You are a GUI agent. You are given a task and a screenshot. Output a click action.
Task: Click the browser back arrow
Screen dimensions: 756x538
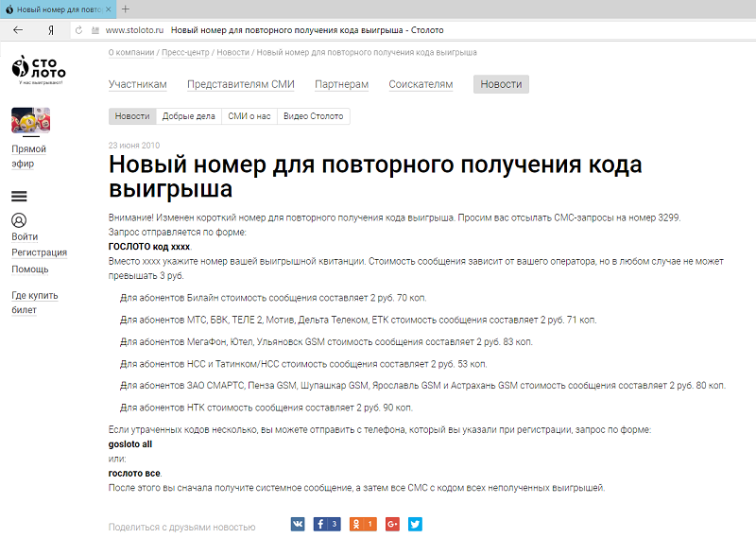(x=18, y=30)
